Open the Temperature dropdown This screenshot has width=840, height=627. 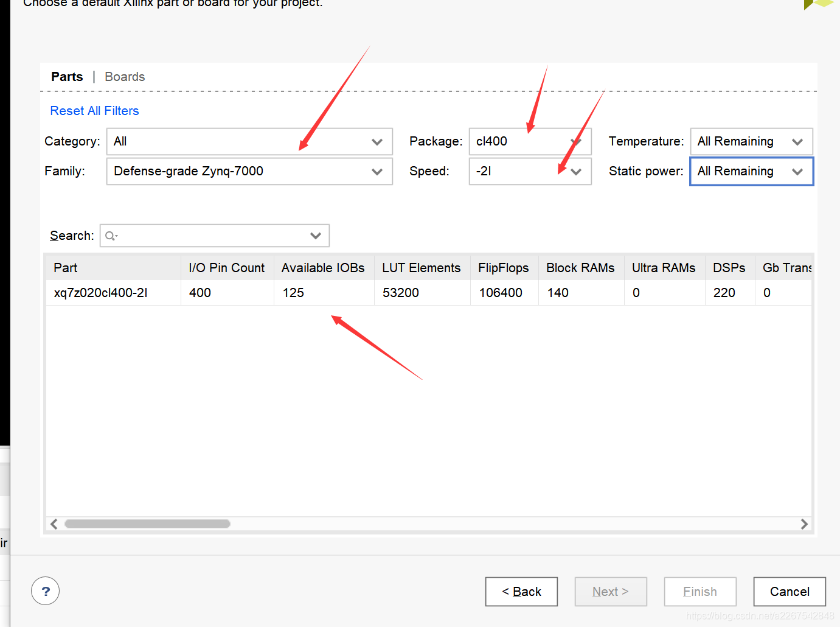tap(751, 141)
